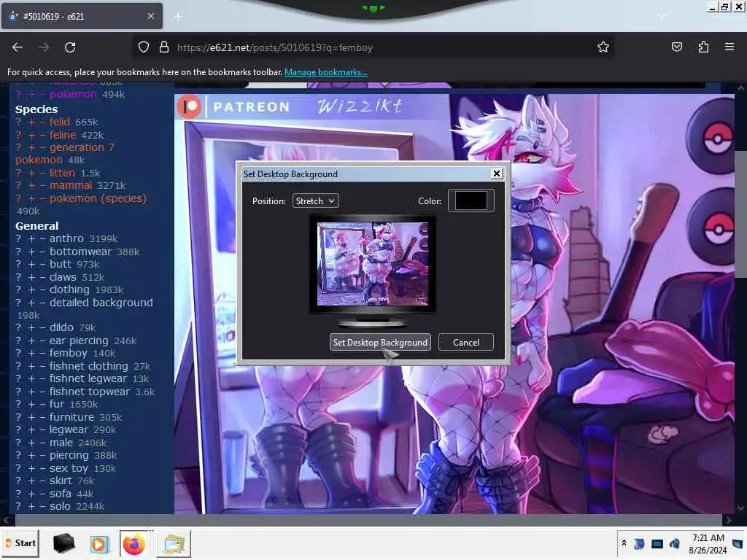Click the page vertical scrollbar

pos(740,214)
